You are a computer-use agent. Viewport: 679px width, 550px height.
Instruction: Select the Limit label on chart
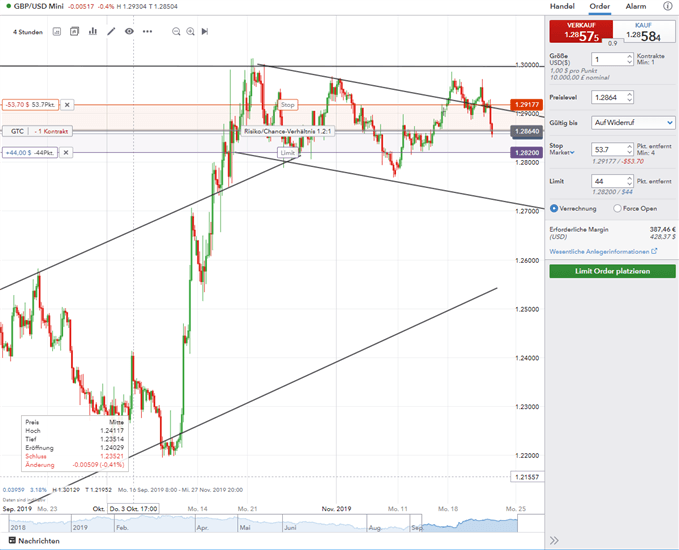coord(288,152)
